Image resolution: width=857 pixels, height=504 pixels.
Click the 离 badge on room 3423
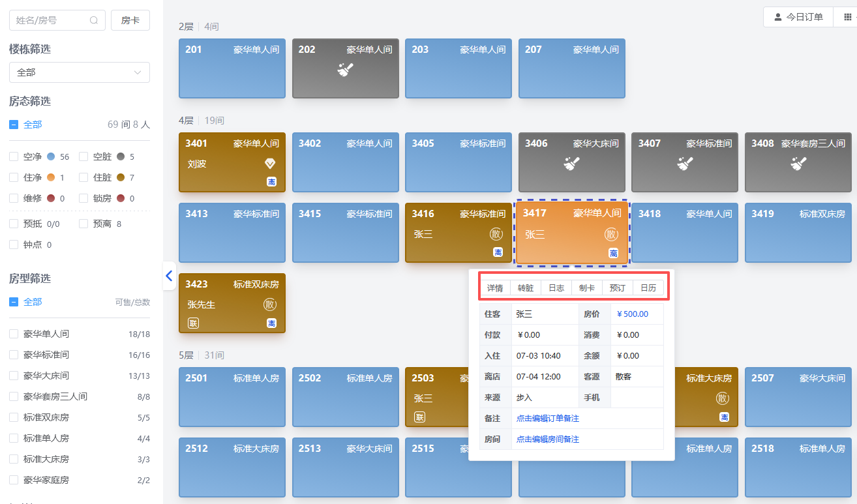click(x=271, y=323)
